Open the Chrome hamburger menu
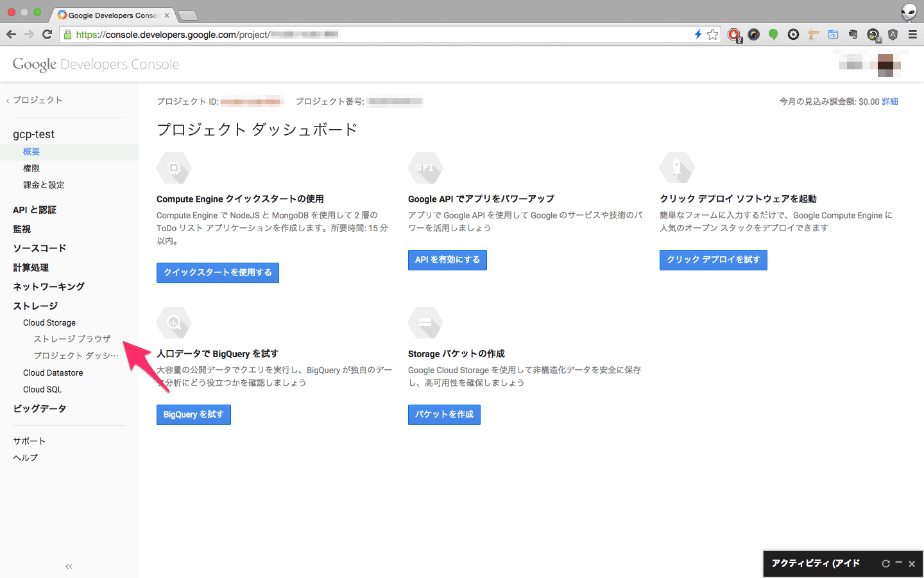This screenshot has width=924, height=578. tap(912, 35)
